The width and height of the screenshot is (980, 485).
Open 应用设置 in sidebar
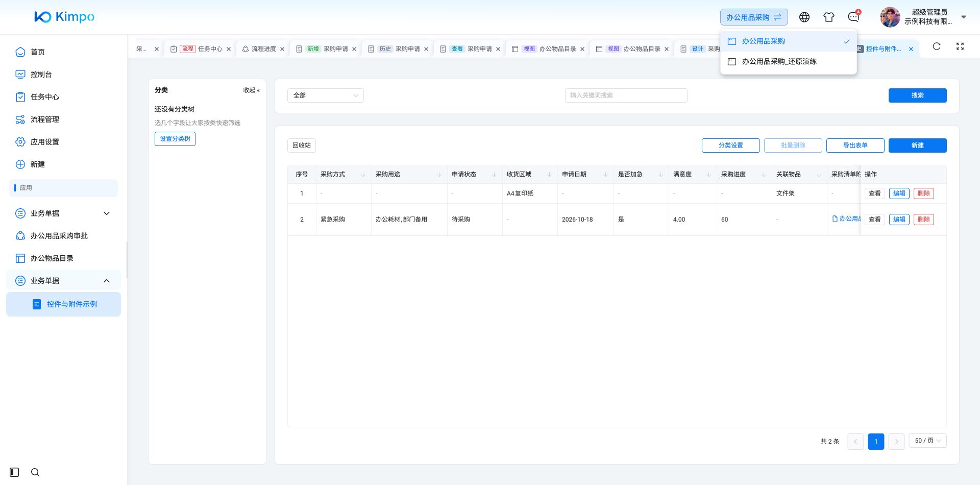(x=63, y=142)
